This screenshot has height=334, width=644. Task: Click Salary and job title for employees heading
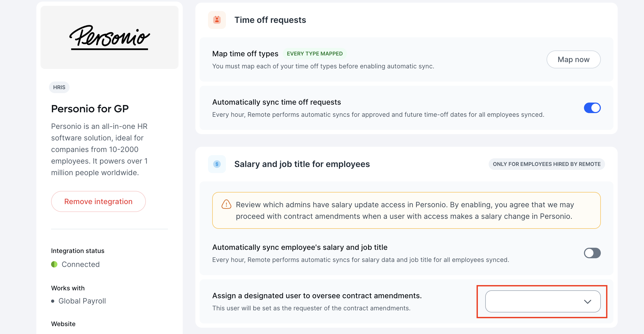[302, 164]
